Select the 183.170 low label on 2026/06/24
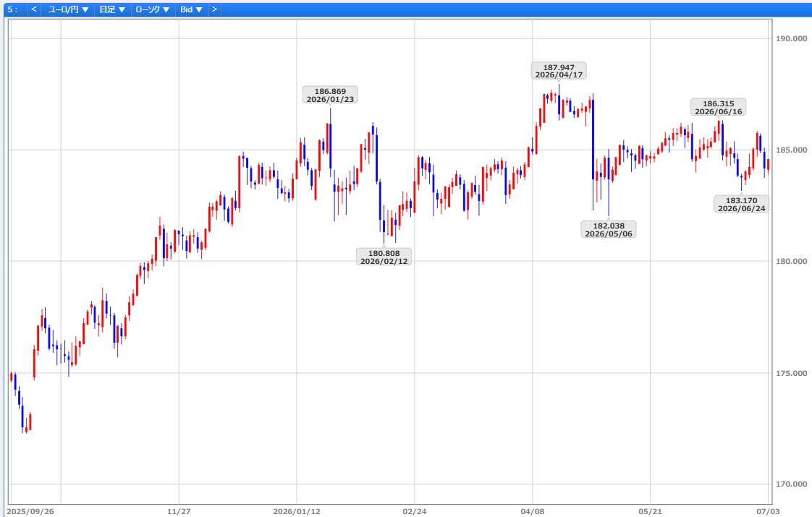 (x=741, y=205)
